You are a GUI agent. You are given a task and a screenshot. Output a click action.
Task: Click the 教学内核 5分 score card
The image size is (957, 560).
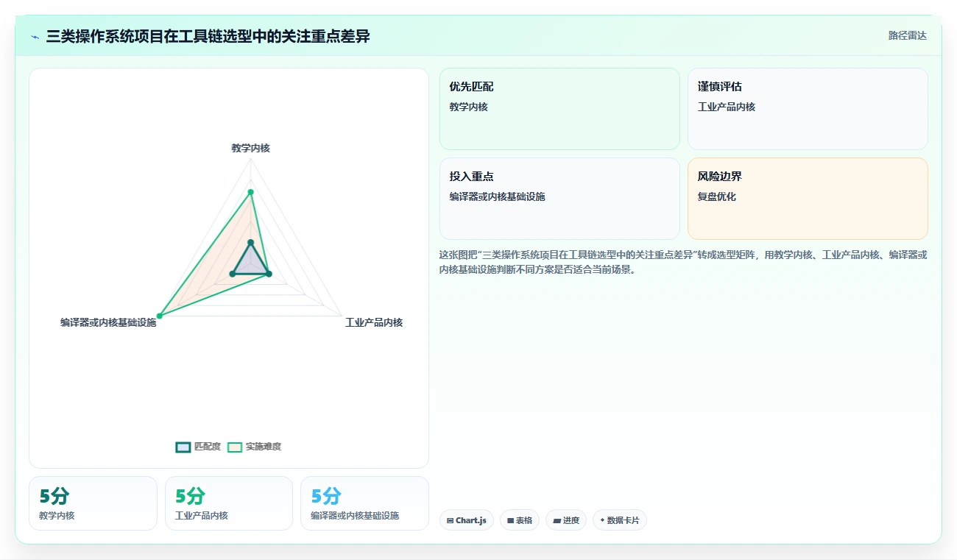click(93, 503)
